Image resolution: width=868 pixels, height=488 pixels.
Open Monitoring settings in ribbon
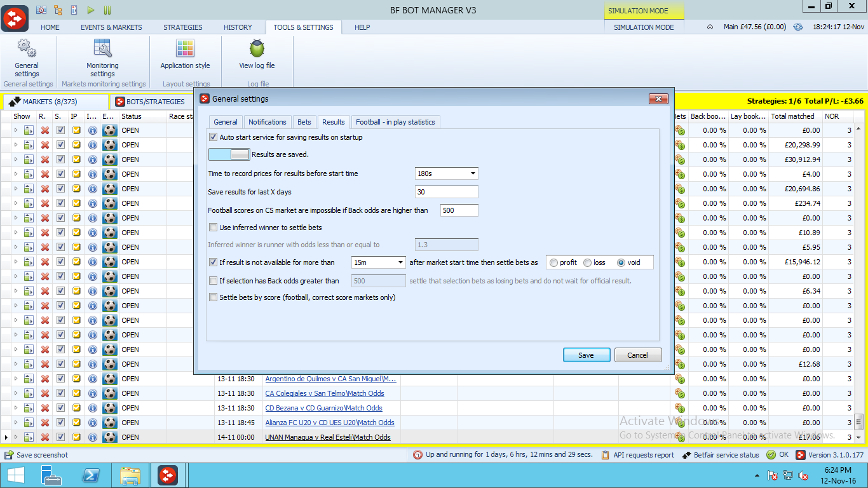[102, 57]
